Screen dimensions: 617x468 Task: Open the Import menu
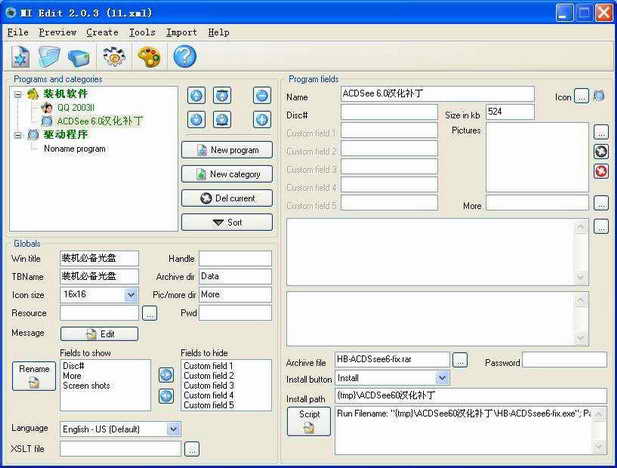181,32
